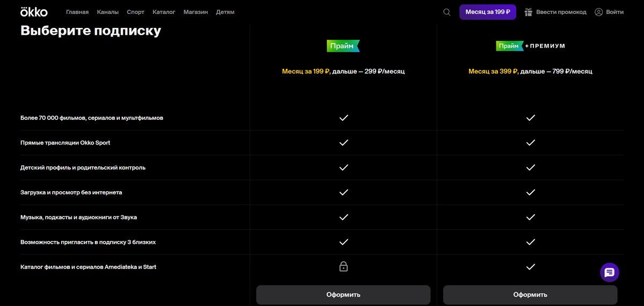
Task: Click Войти to sign in
Action: (x=615, y=12)
